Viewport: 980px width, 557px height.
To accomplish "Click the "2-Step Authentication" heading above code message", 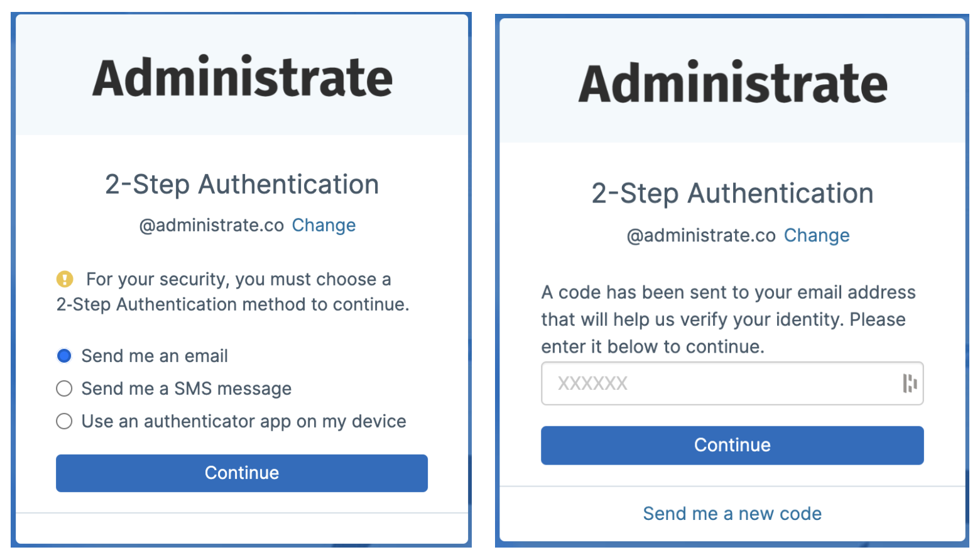I will pyautogui.click(x=732, y=193).
